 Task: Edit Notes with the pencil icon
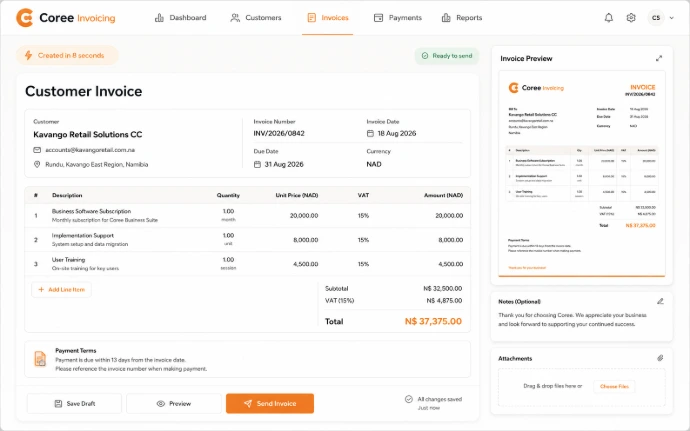pos(660,302)
